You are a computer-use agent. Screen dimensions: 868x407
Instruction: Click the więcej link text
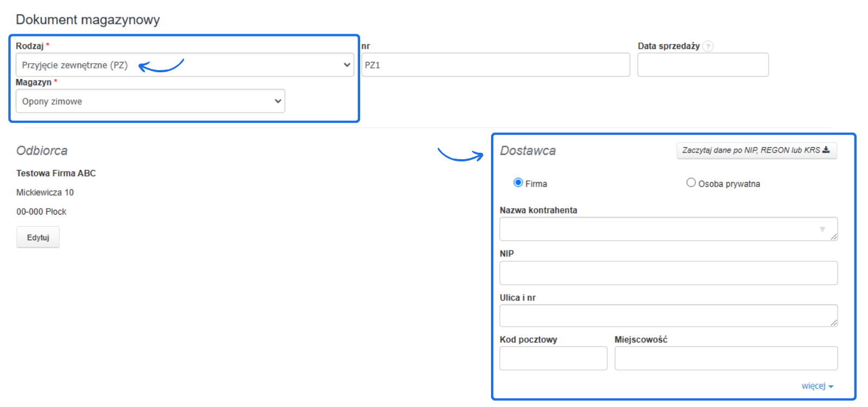813,386
